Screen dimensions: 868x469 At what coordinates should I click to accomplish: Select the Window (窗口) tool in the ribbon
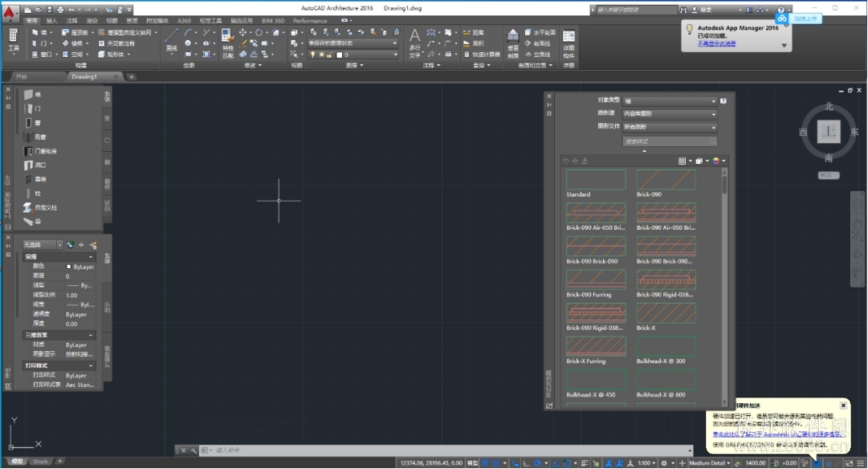pos(42,55)
